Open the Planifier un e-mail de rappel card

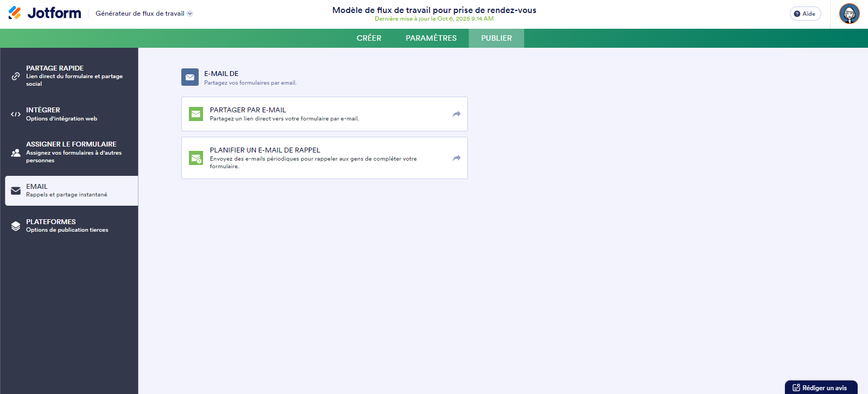click(324, 158)
